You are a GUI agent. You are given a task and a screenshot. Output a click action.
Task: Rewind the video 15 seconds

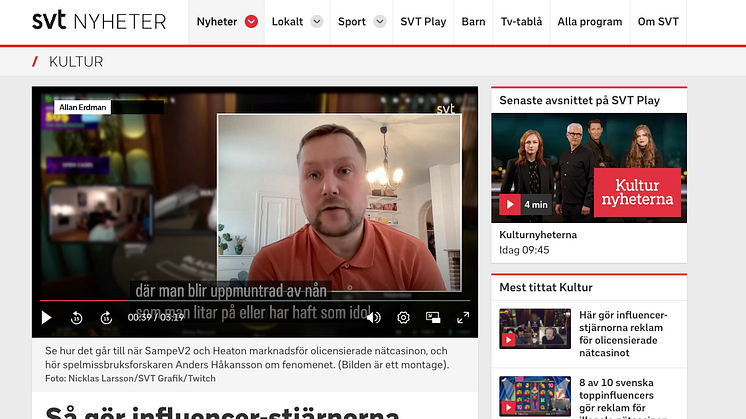point(77,318)
